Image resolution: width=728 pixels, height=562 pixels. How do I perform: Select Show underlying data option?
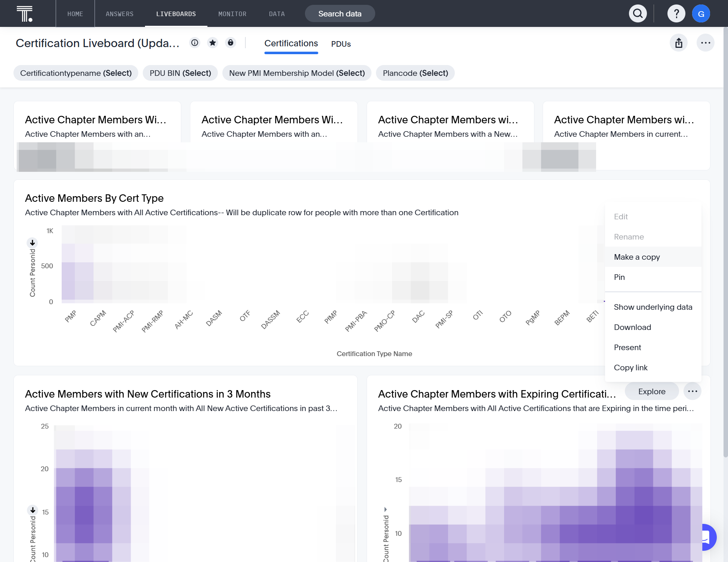point(653,307)
